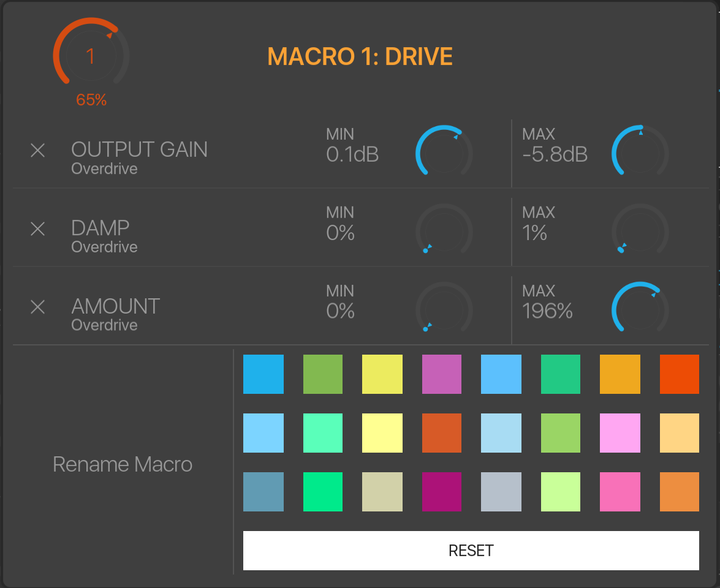Pick the pale powder blue swatch in second row
Image resolution: width=720 pixels, height=588 pixels.
coord(501,433)
